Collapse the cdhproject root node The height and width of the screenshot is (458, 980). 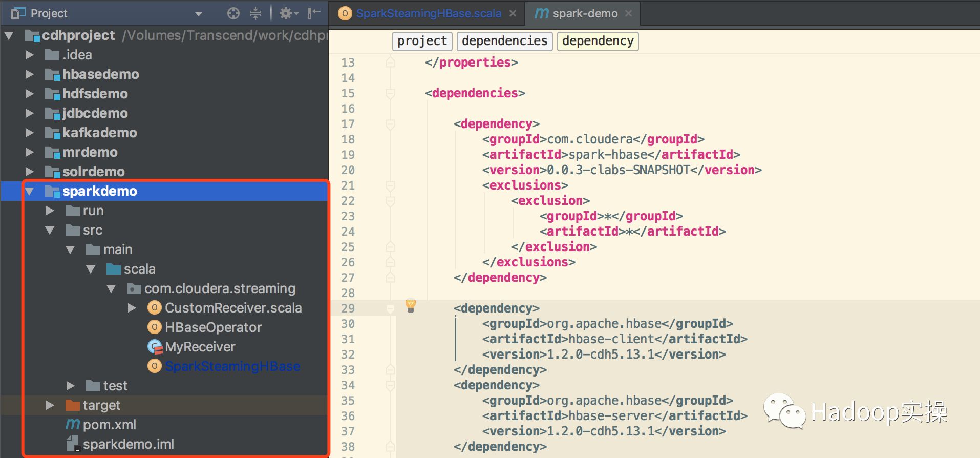tap(9, 35)
